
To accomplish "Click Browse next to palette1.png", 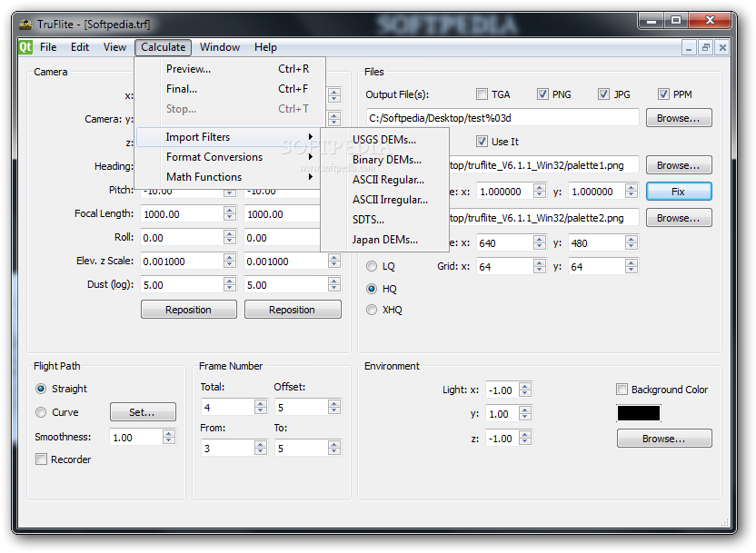I will (x=679, y=165).
